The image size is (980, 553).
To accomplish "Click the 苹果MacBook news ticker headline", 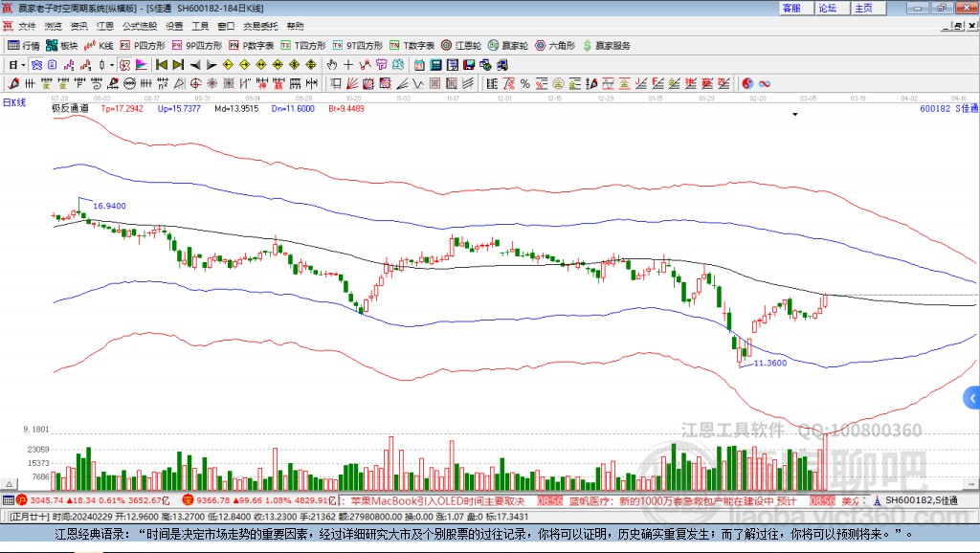I will pyautogui.click(x=438, y=500).
